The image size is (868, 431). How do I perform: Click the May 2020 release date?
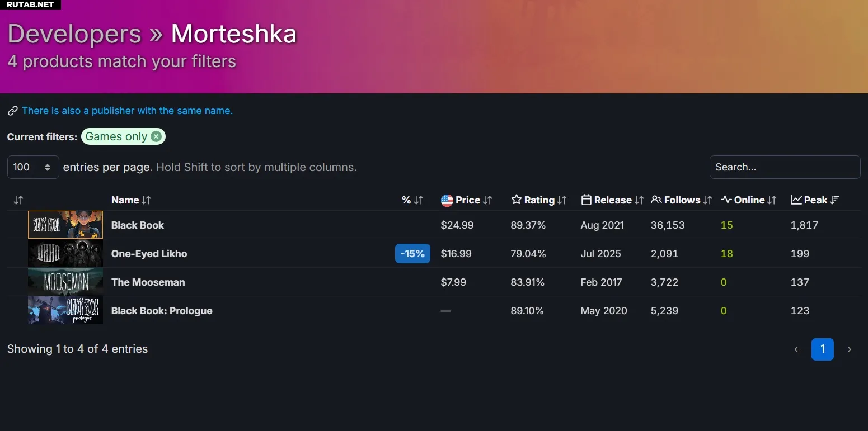604,311
